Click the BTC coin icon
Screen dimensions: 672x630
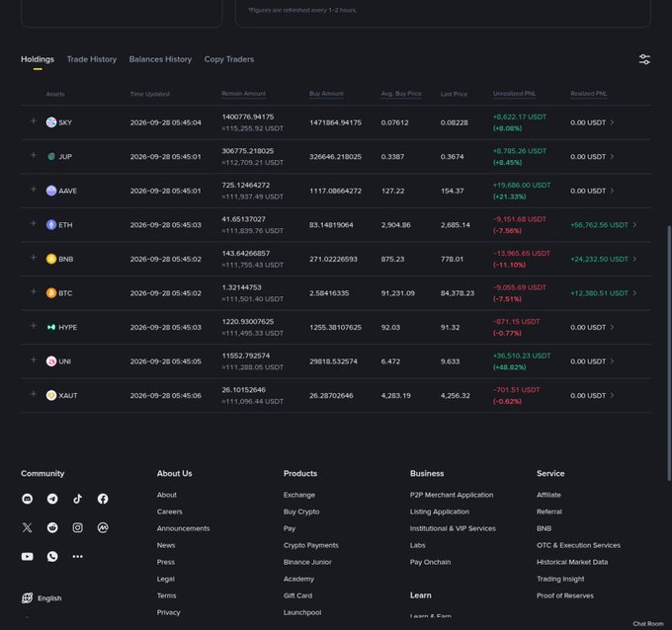(51, 293)
